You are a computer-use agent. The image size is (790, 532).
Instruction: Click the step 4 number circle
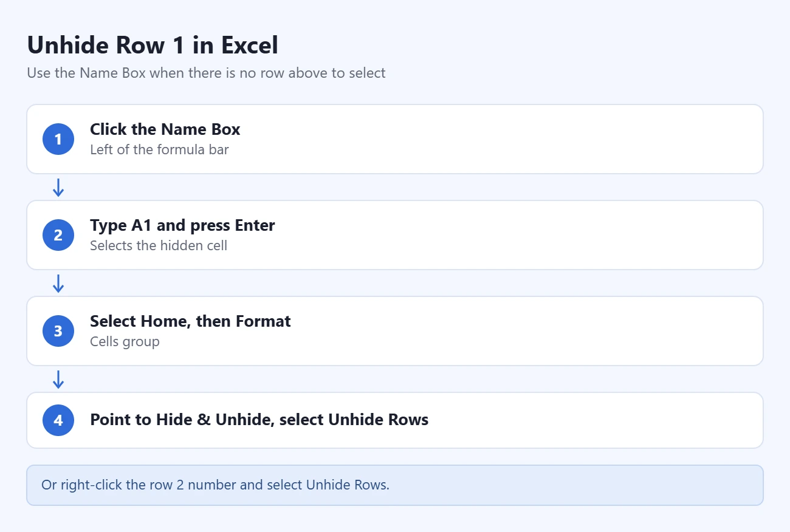point(58,420)
